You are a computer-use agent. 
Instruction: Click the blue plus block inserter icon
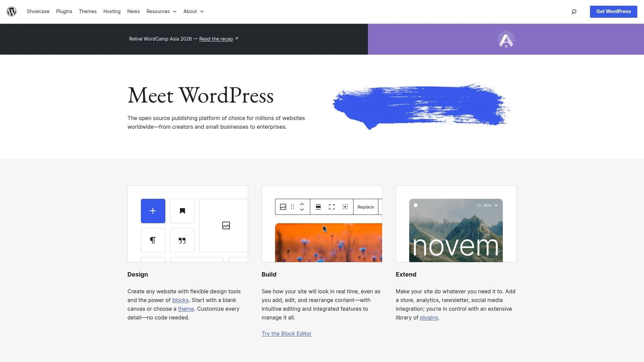(x=153, y=211)
